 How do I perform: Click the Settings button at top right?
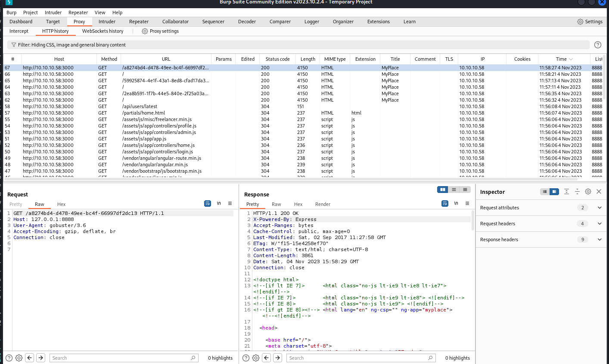[590, 22]
